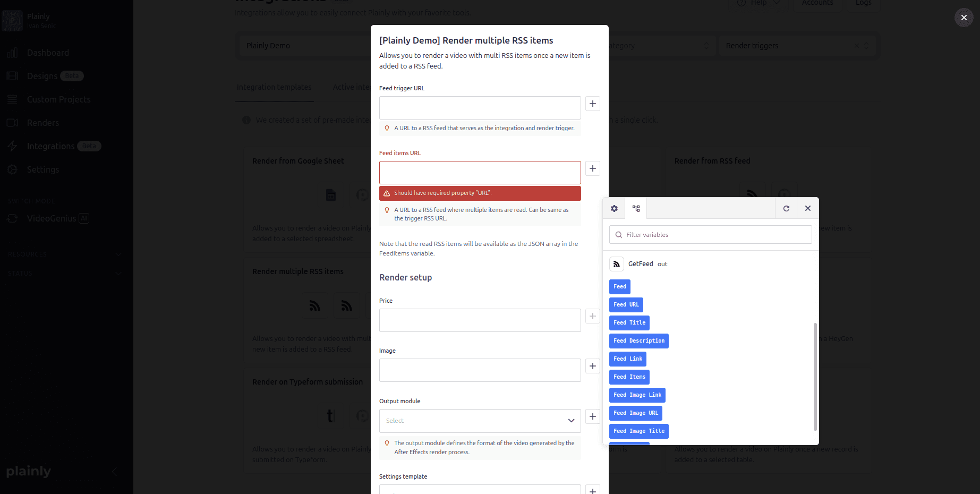
Task: Refresh the variables panel
Action: [786, 208]
